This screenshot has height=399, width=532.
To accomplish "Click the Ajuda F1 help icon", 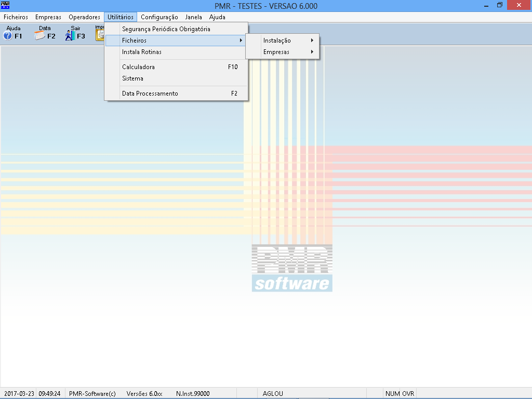I will [x=13, y=33].
